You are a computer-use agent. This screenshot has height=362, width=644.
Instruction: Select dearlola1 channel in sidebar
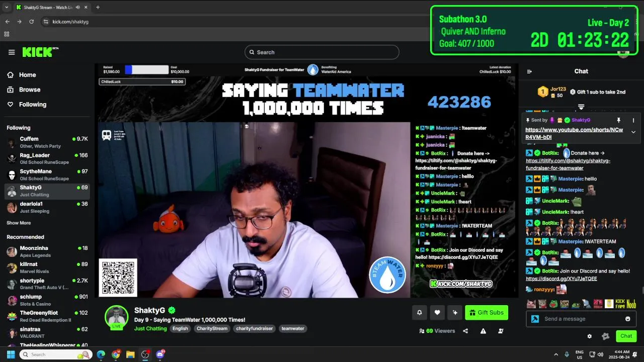pos(47,208)
